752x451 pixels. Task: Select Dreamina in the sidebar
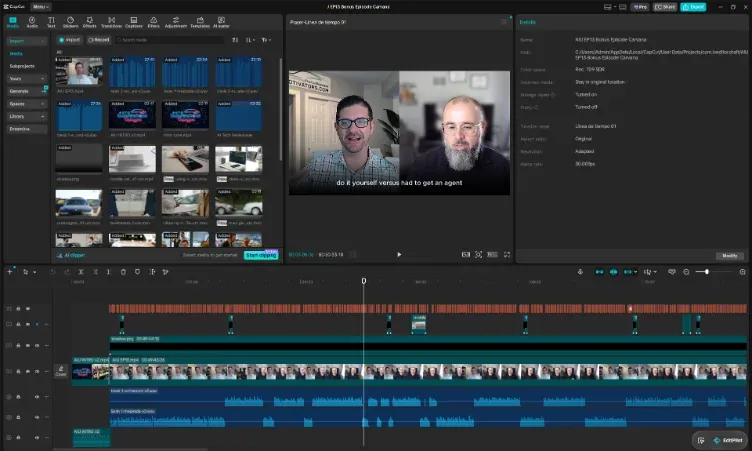tap(27, 129)
